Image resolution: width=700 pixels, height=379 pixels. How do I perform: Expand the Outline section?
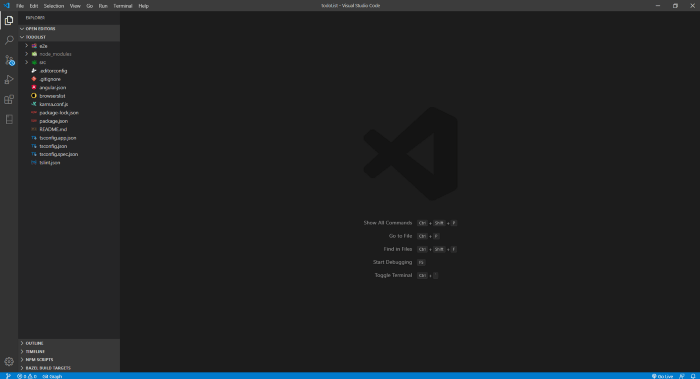click(69, 343)
